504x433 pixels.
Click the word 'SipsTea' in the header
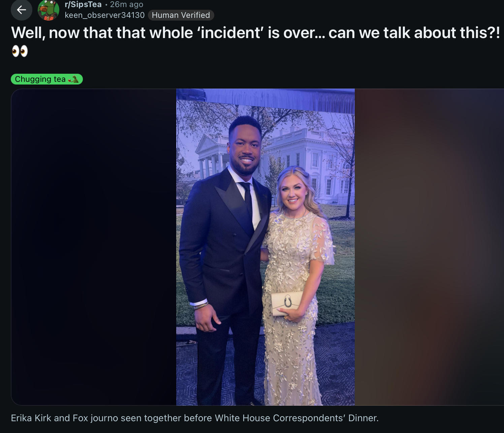(x=86, y=4)
